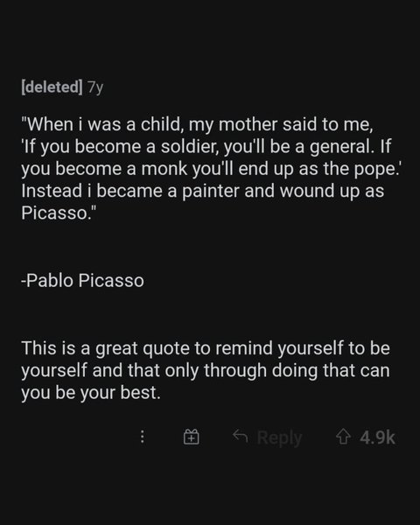Open the three-dot overflow menu
420x525 pixels.
(143, 437)
